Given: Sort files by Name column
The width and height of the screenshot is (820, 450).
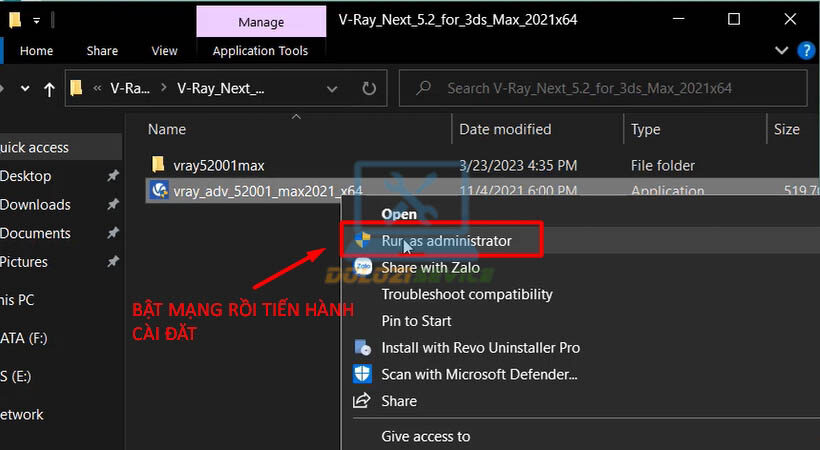Looking at the screenshot, I should [167, 129].
